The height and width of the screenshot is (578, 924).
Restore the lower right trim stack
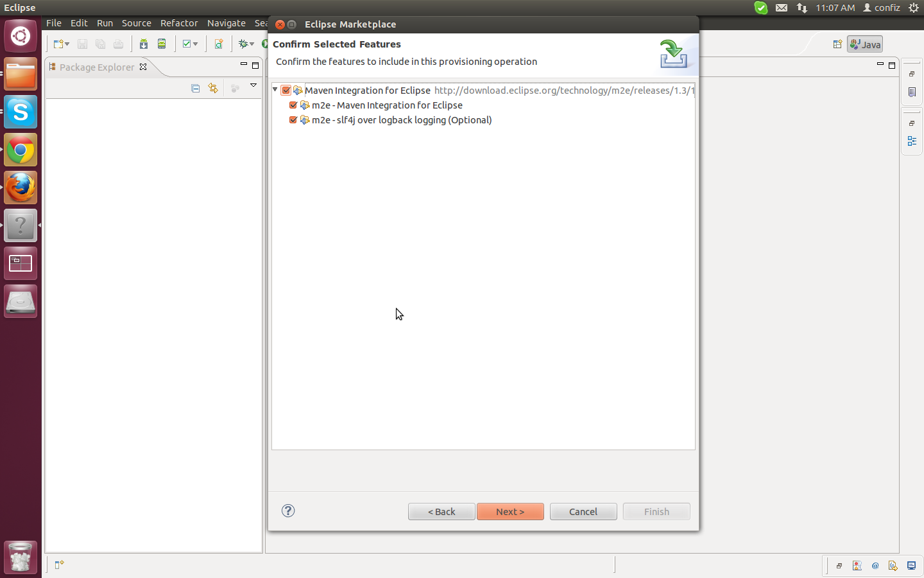[x=912, y=123]
